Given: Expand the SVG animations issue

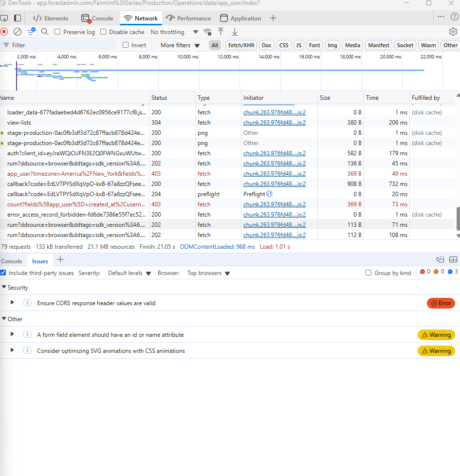Looking at the screenshot, I should tap(12, 350).
